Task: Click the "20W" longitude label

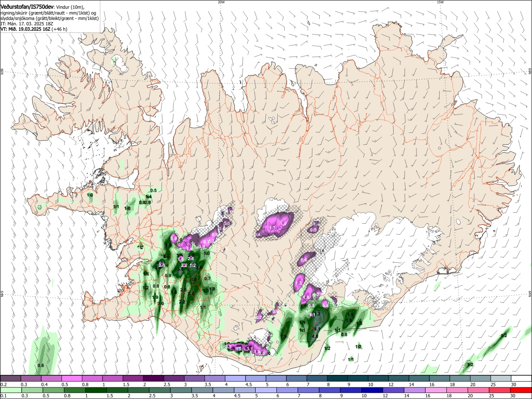Action: pos(221,2)
